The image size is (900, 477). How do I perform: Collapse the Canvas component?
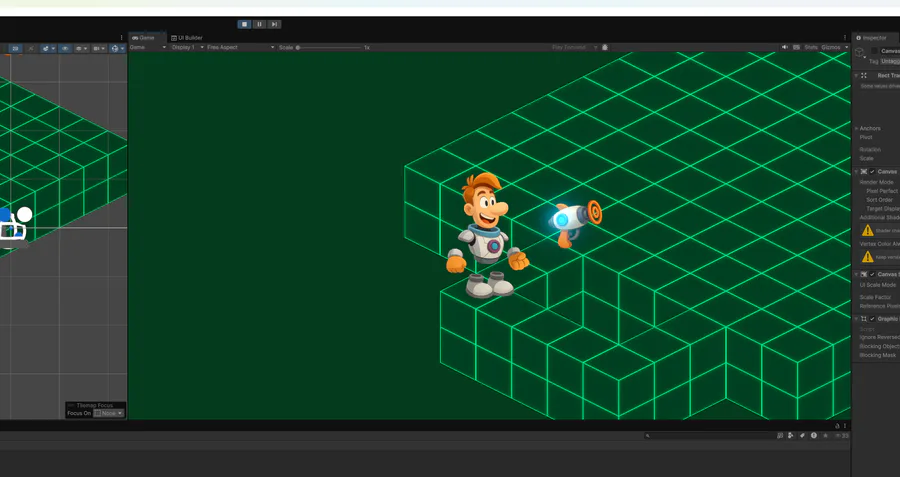tap(856, 172)
